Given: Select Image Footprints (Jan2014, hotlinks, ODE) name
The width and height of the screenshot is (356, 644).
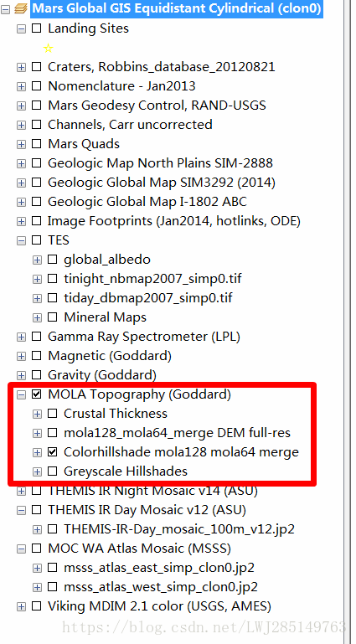Looking at the screenshot, I should tap(174, 222).
